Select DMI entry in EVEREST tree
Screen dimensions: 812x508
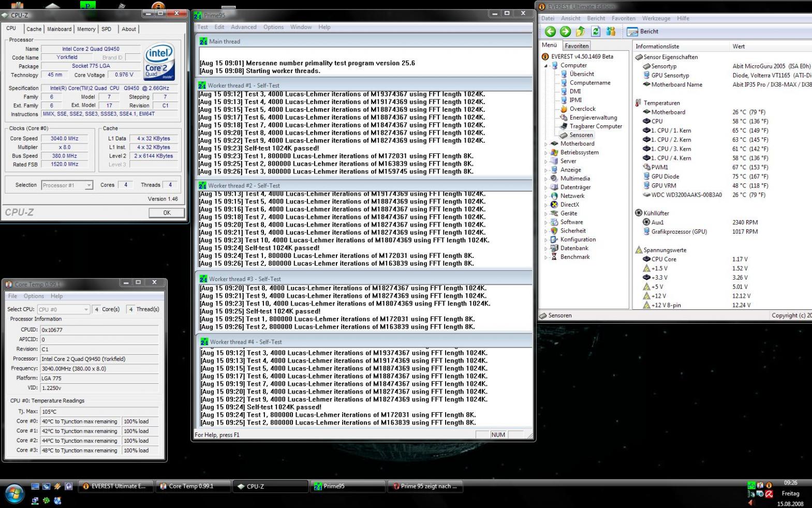tap(575, 92)
